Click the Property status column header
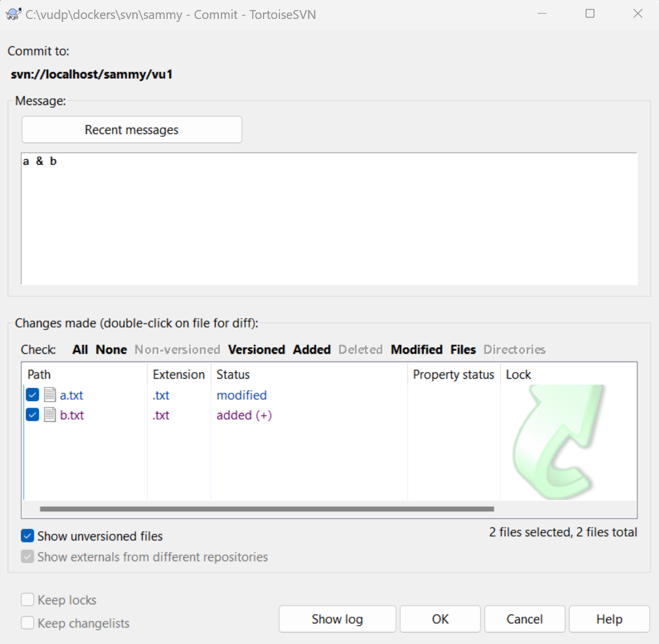The image size is (659, 644). [x=453, y=374]
